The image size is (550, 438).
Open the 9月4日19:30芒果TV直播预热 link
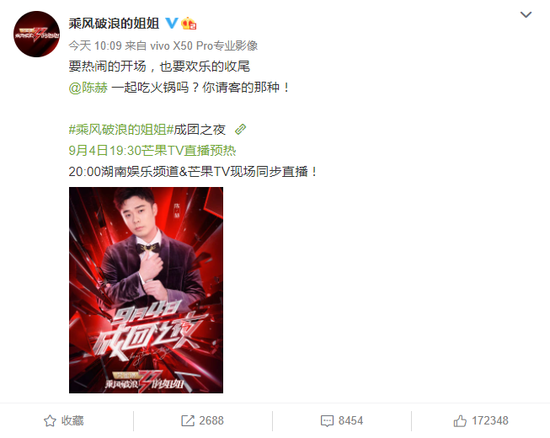[152, 151]
